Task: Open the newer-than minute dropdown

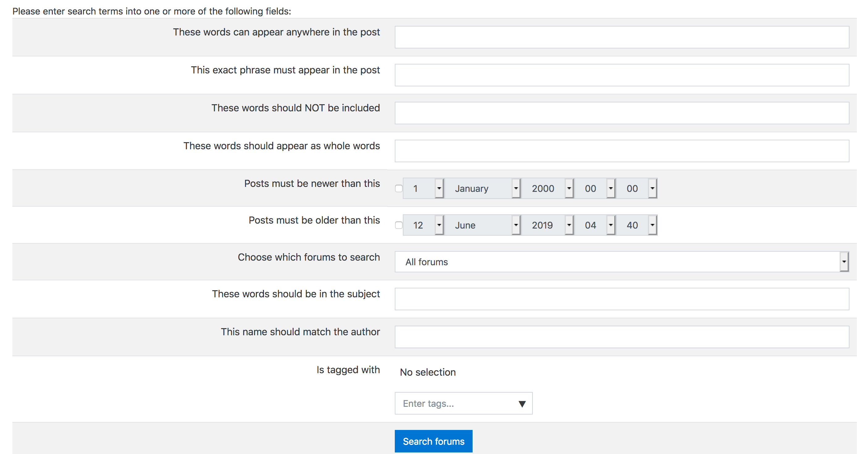Action: [x=636, y=188]
